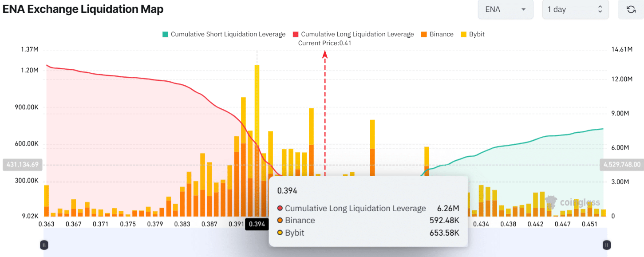Click the left range handle under the chart

pos(44,245)
